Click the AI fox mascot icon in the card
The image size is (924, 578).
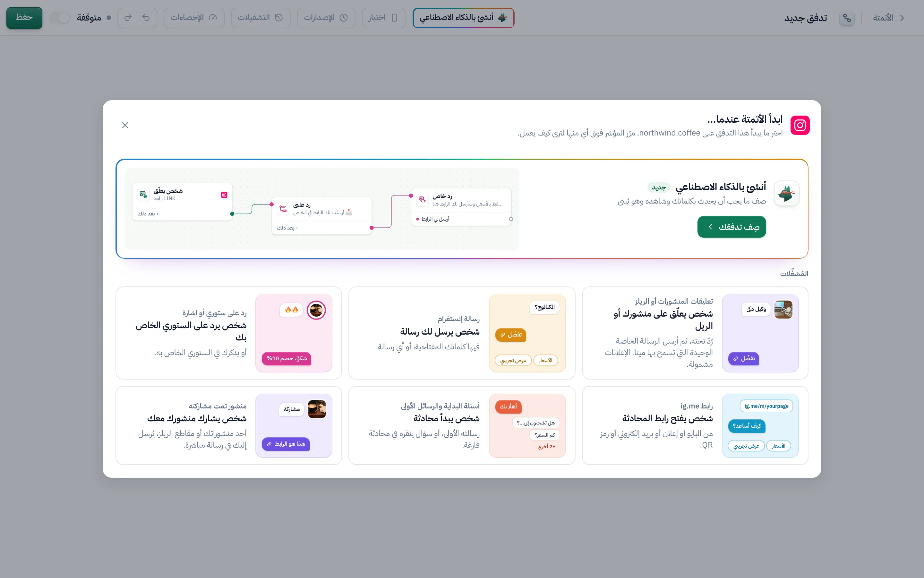787,193
